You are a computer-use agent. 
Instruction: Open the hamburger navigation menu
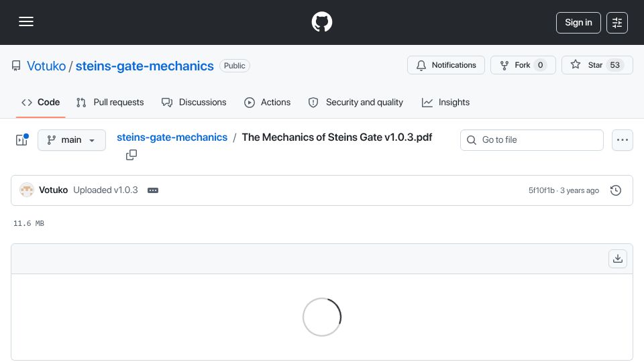(x=26, y=21)
